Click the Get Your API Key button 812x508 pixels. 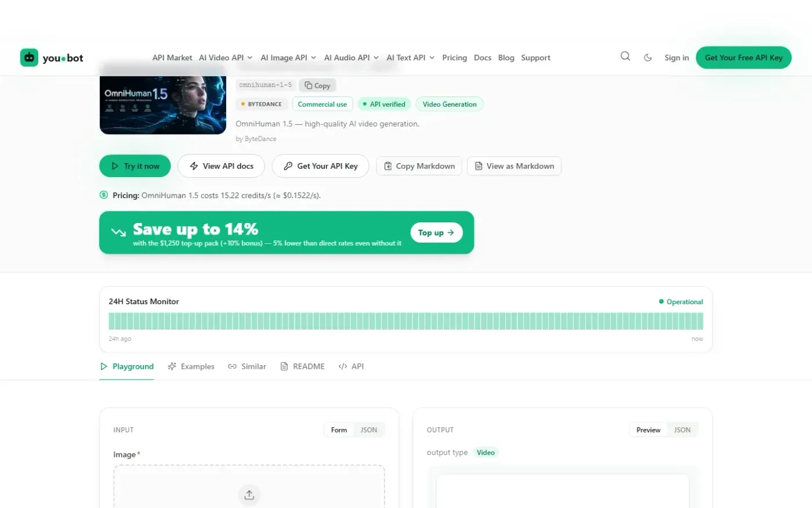(x=320, y=166)
